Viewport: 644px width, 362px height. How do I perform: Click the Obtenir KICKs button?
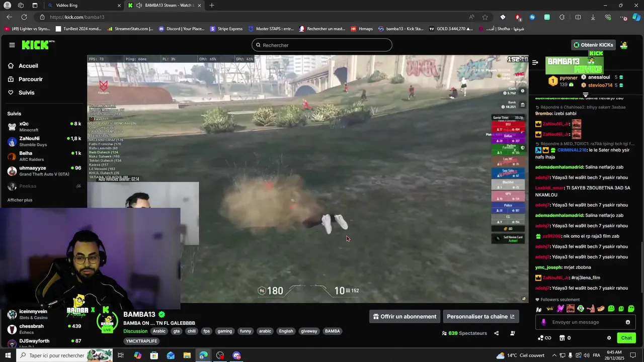(x=594, y=45)
